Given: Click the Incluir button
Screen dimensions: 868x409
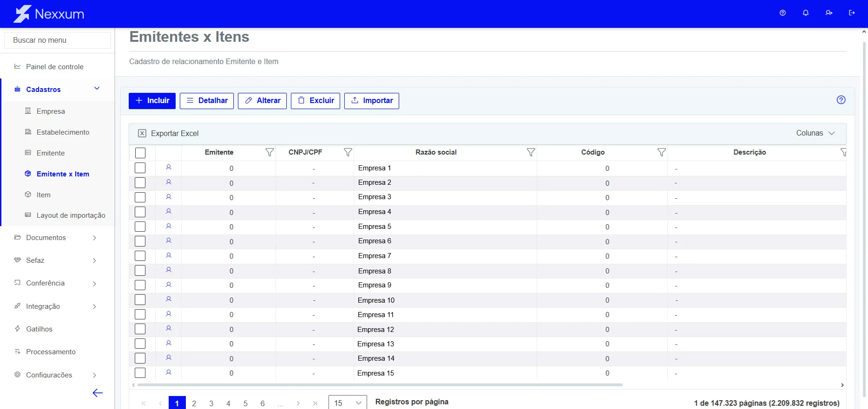Looking at the screenshot, I should click(x=152, y=101).
